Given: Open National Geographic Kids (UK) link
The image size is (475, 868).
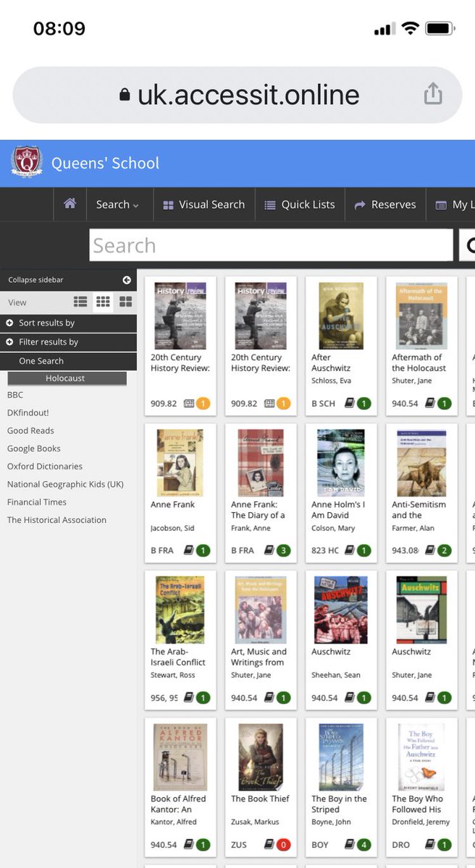Looking at the screenshot, I should click(65, 484).
